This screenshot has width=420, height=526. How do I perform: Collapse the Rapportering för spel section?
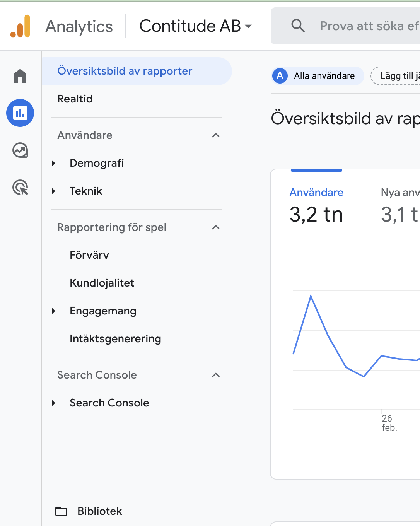(x=216, y=227)
